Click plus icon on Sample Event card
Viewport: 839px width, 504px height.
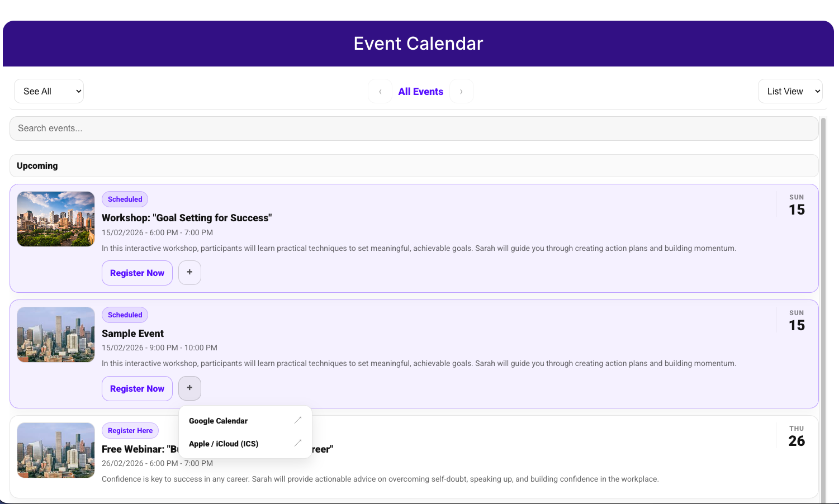click(189, 388)
